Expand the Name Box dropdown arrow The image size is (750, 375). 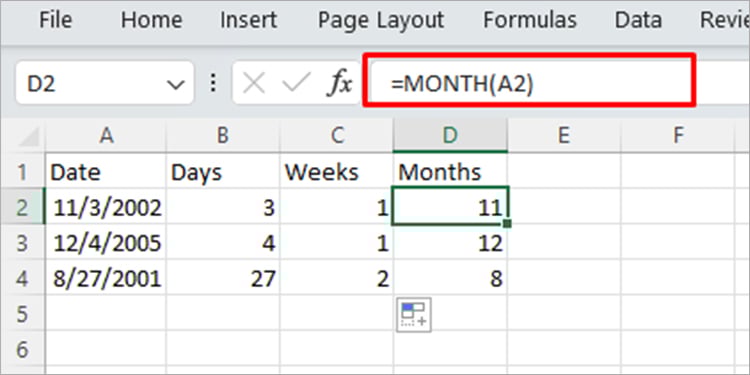tap(176, 85)
